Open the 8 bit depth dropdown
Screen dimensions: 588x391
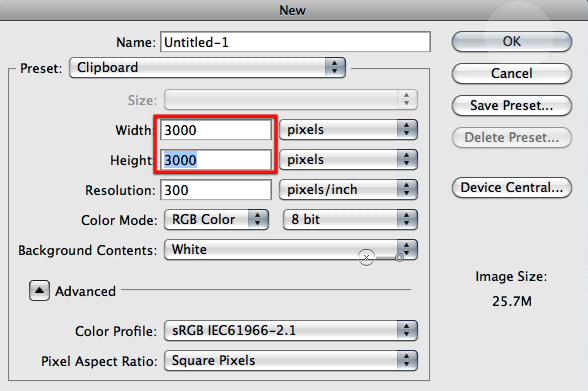[350, 220]
